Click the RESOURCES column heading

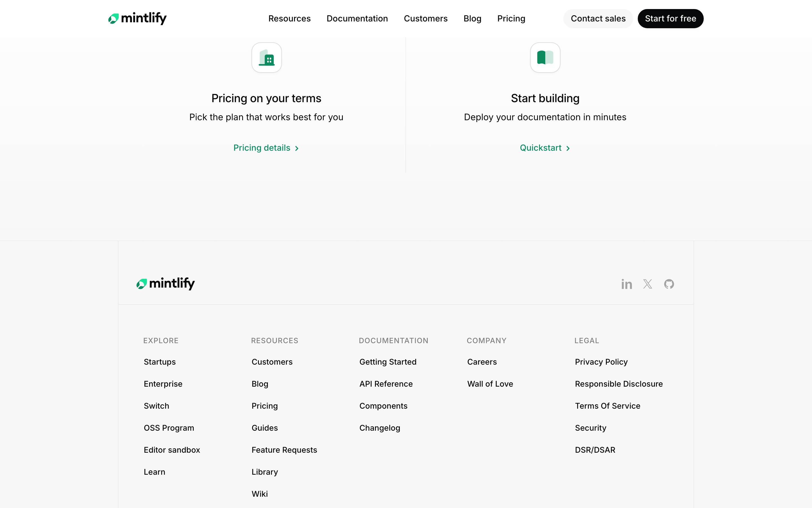click(274, 340)
